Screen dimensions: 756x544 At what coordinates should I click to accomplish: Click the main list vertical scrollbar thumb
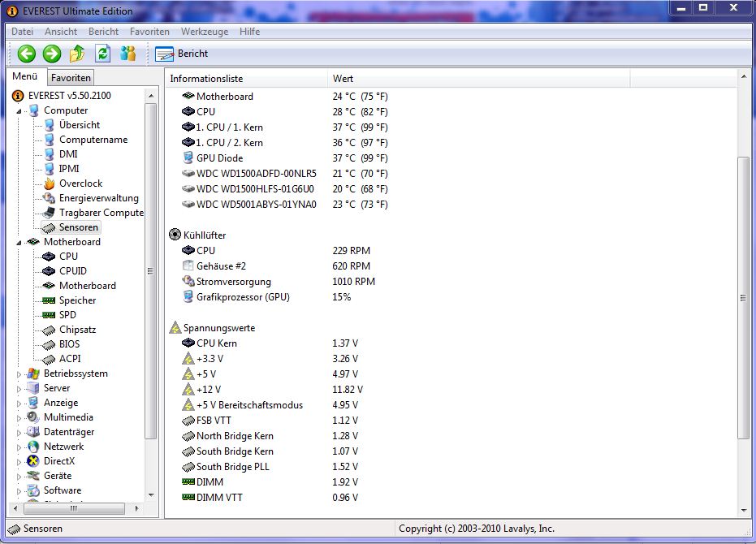point(743,297)
